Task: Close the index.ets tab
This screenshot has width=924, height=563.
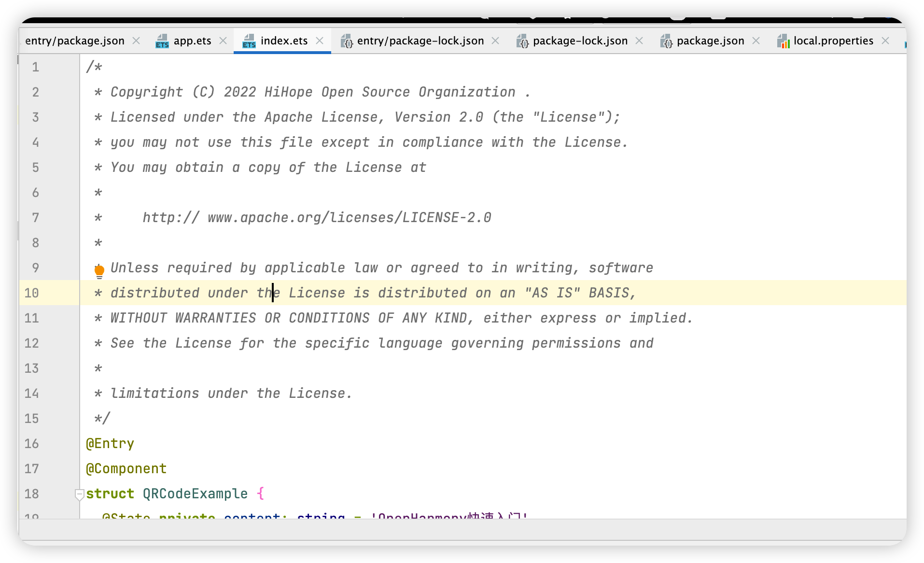Action: point(320,41)
